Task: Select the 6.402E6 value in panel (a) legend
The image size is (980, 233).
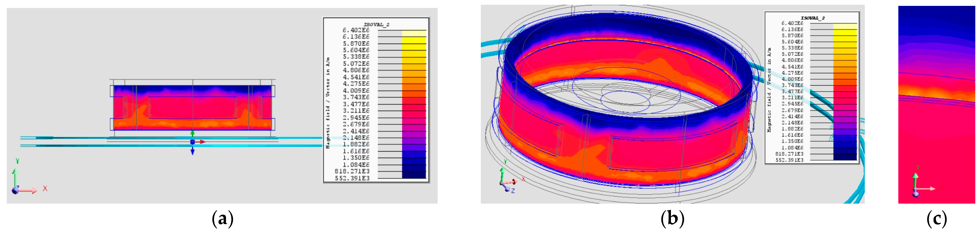Action: click(x=356, y=30)
